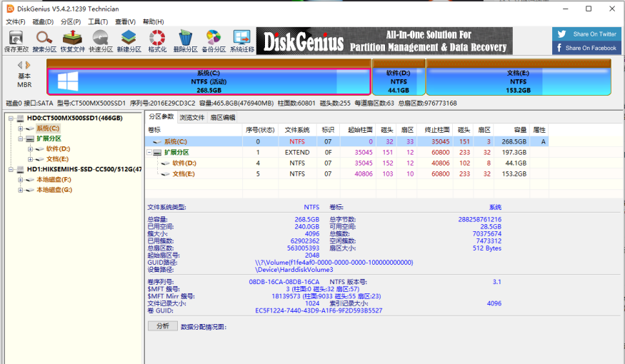Launch the 系统迁移 system migration tool
The height and width of the screenshot is (364, 625).
[x=242, y=41]
